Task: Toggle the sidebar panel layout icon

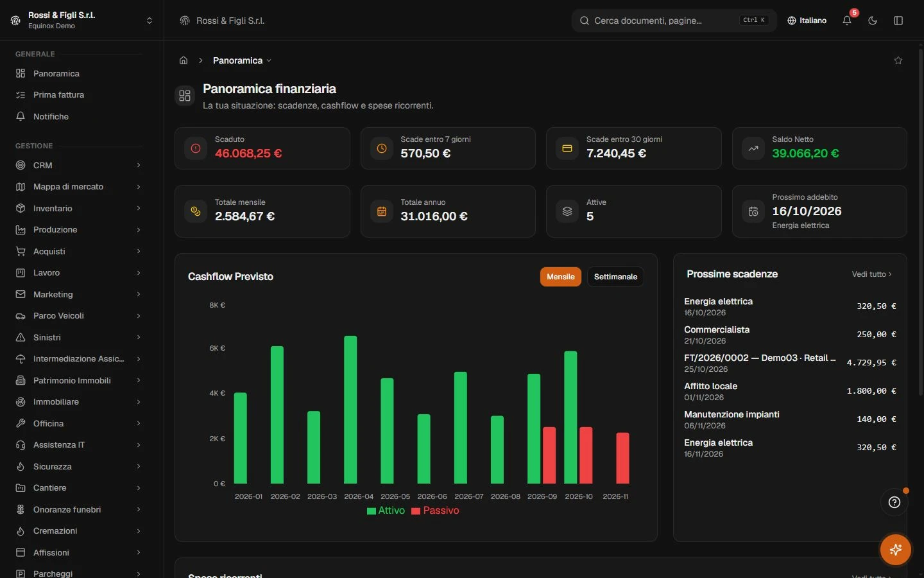Action: tap(898, 21)
